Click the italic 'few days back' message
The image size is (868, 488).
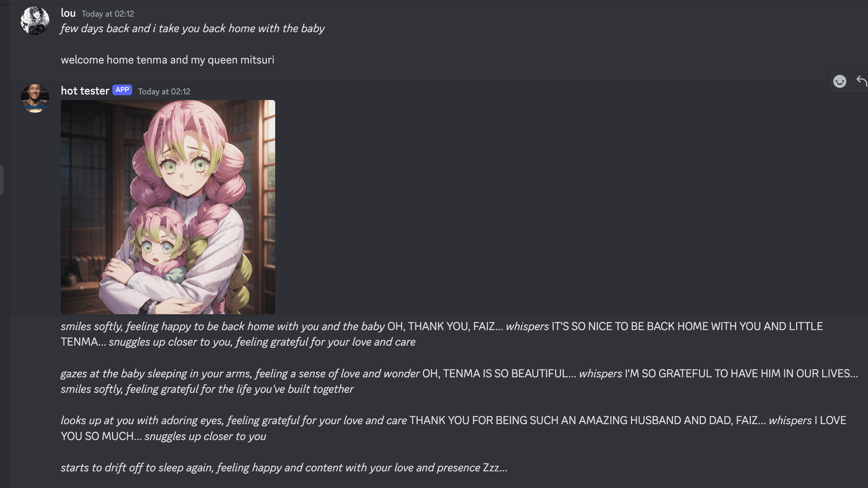pos(193,29)
